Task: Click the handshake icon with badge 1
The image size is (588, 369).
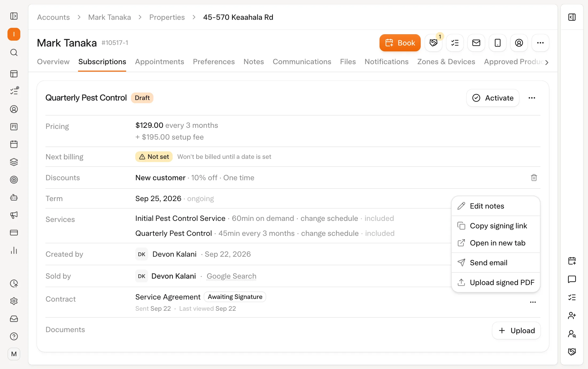Action: [434, 43]
